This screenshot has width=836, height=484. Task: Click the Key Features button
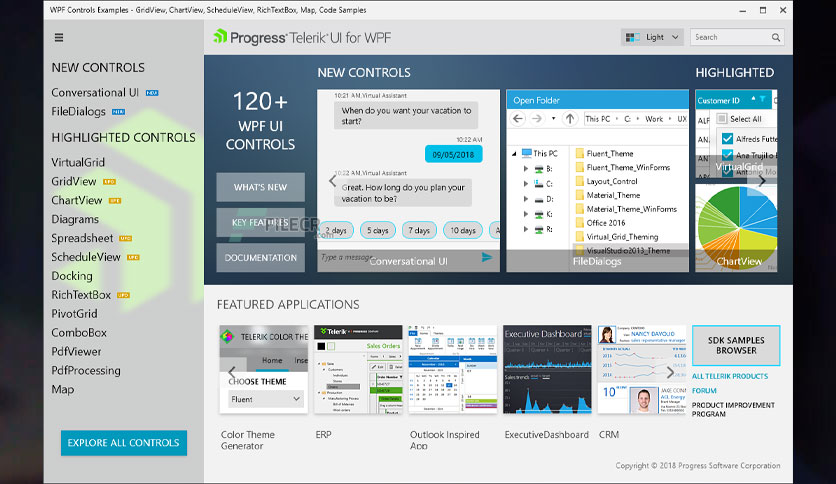(x=260, y=222)
